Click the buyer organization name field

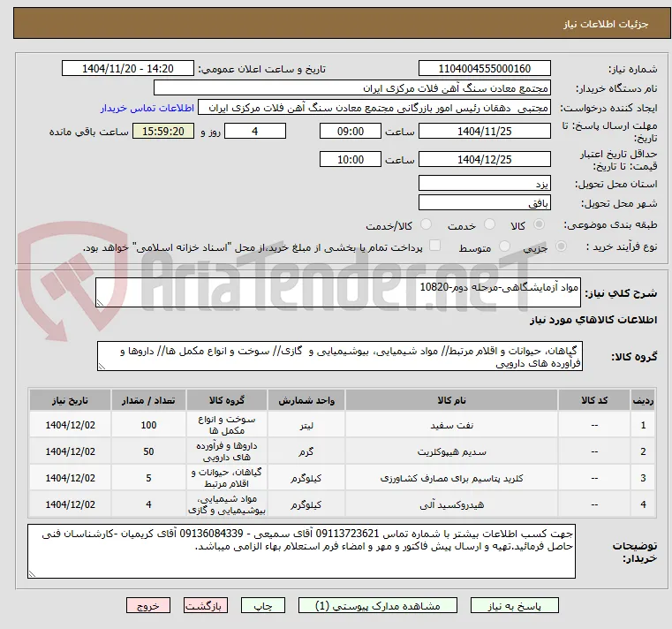(x=351, y=87)
